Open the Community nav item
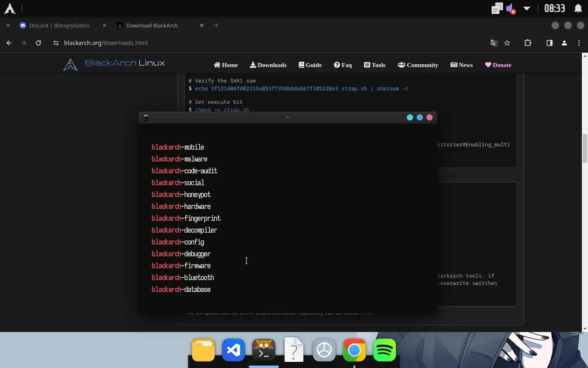The height and width of the screenshot is (368, 588). pyautogui.click(x=418, y=65)
